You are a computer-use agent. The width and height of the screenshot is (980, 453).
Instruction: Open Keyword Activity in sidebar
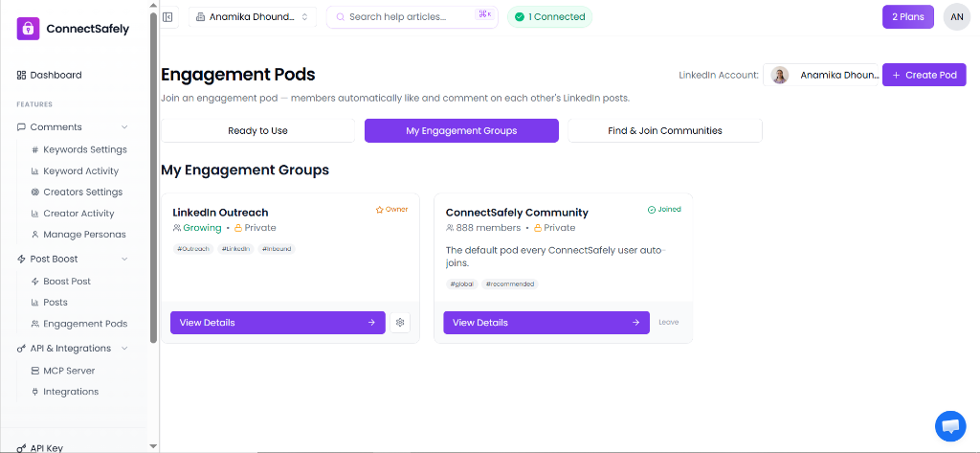(x=75, y=170)
